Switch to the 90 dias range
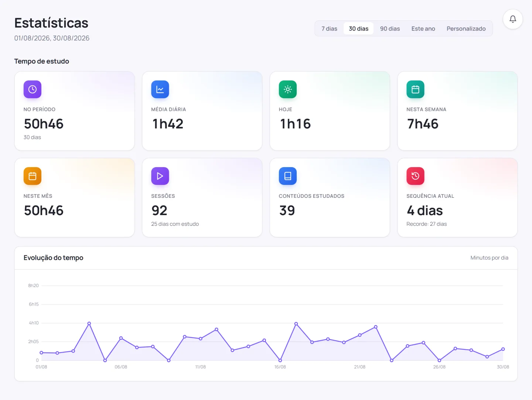 (390, 28)
